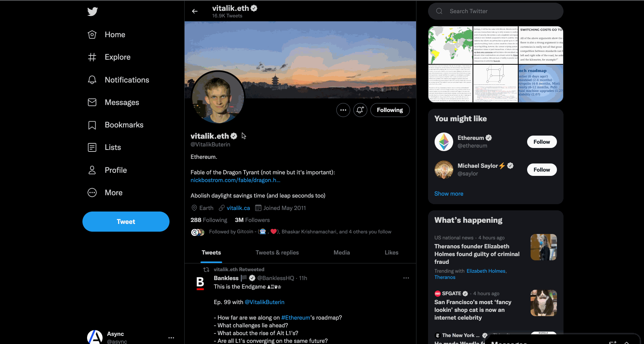Open the Theranos trending link

point(445,277)
